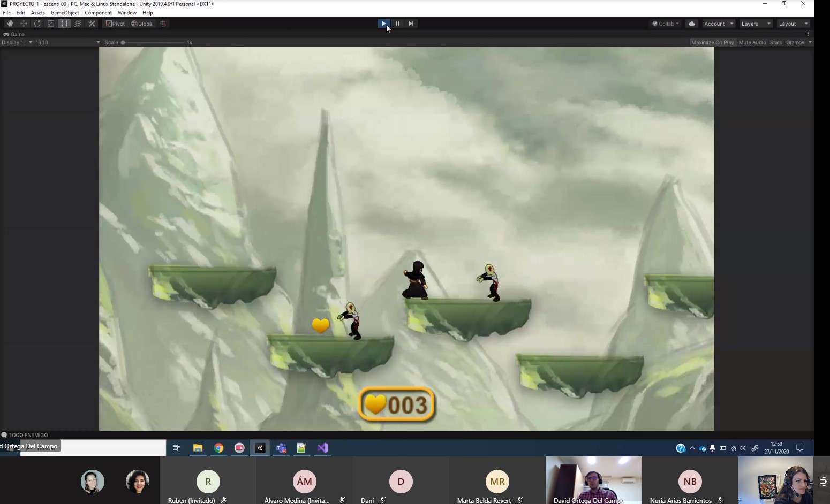Open Microsoft Teams from the taskbar

tap(281, 448)
